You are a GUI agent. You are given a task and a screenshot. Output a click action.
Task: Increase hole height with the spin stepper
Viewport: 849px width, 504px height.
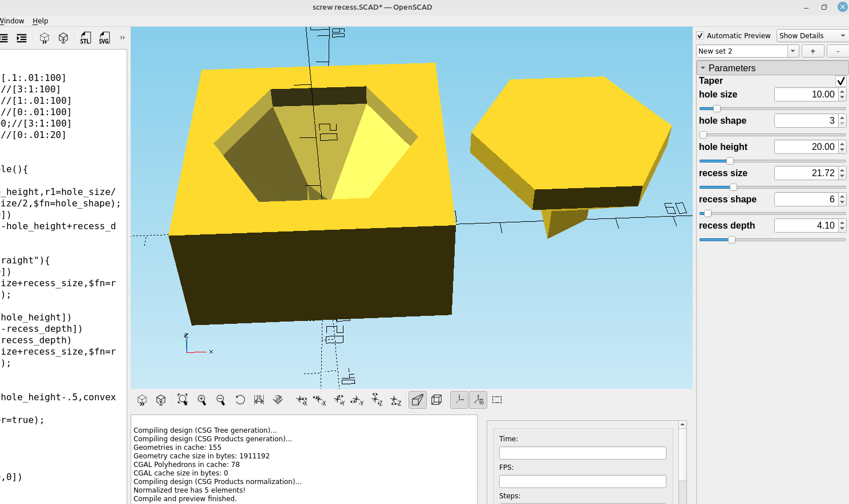[842, 143]
